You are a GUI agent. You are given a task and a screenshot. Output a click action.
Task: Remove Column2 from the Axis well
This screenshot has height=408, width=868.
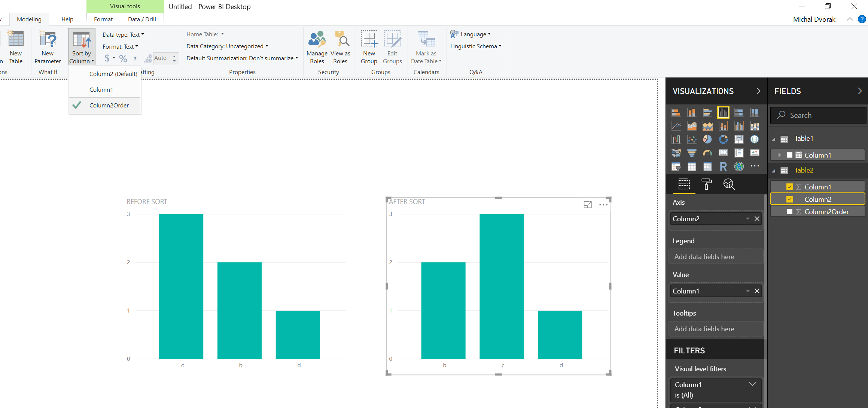(x=757, y=219)
